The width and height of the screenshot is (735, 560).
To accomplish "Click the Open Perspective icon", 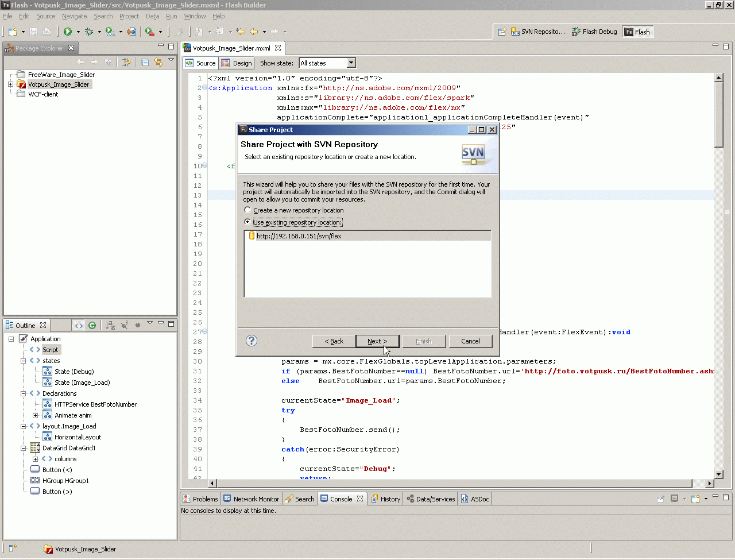I will (x=501, y=32).
